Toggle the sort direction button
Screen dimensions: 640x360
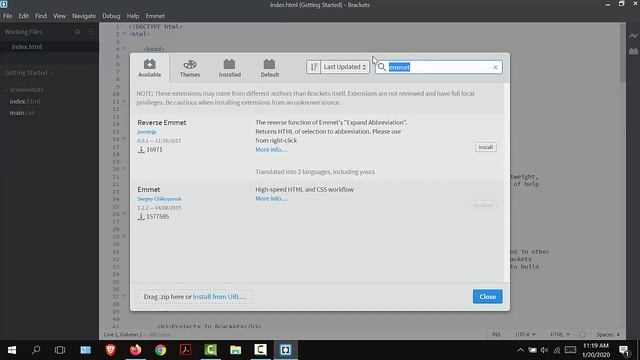click(313, 67)
